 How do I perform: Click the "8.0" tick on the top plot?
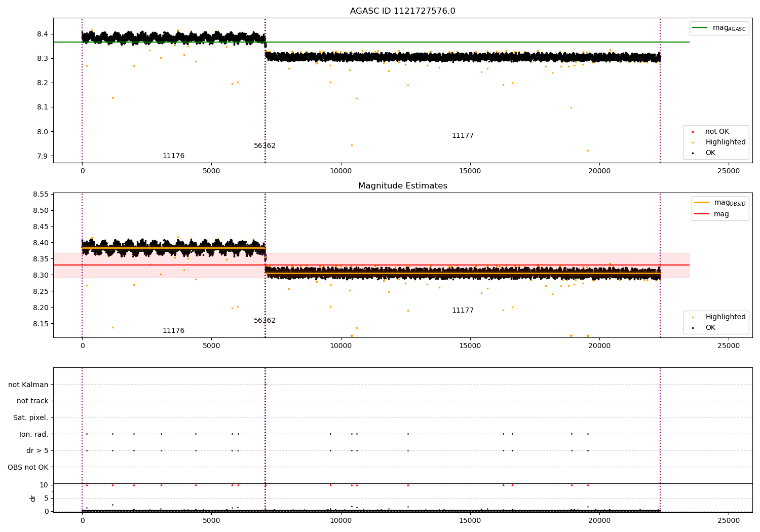[43, 132]
